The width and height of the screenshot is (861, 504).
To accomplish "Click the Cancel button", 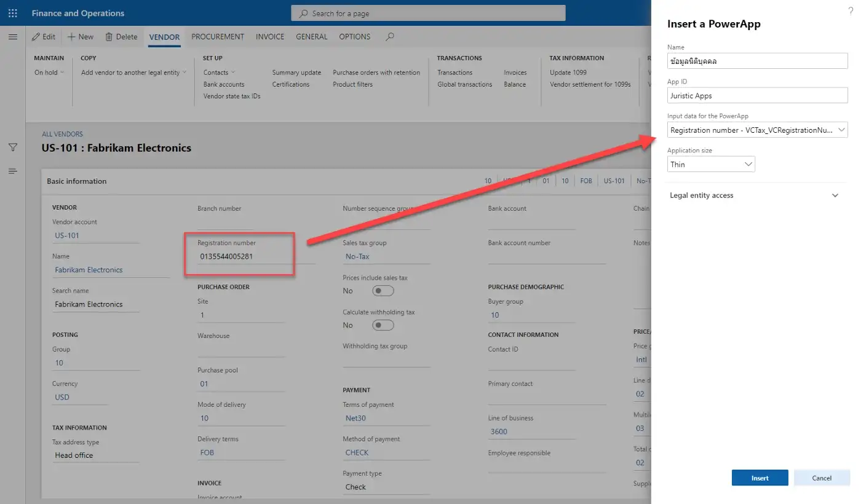I will [x=822, y=478].
